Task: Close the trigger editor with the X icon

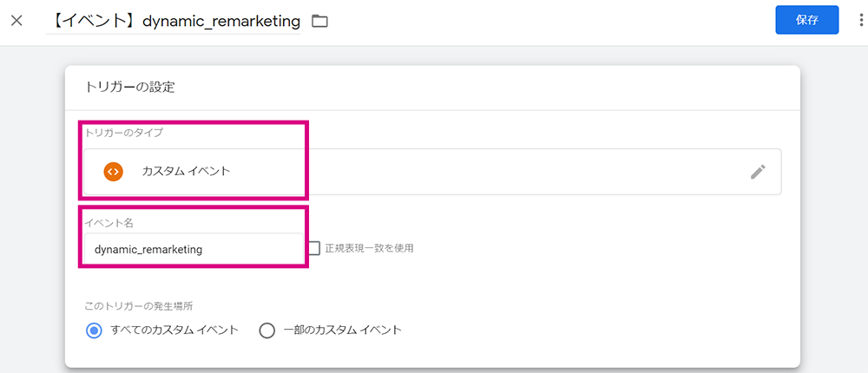Action: click(17, 22)
